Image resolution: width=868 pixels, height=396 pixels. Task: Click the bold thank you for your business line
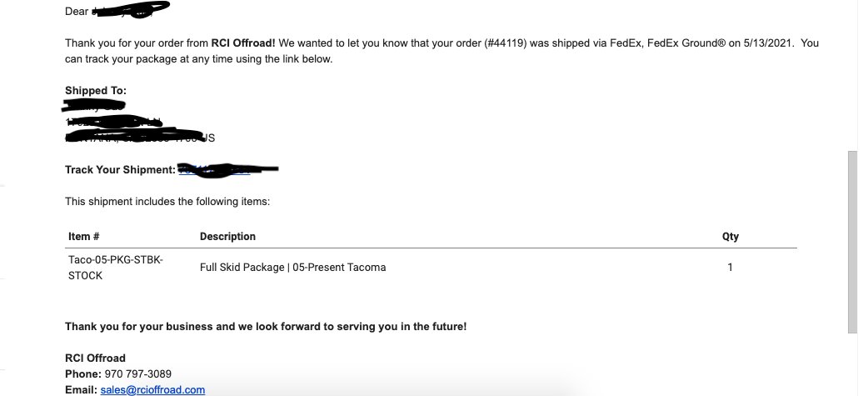pos(266,327)
